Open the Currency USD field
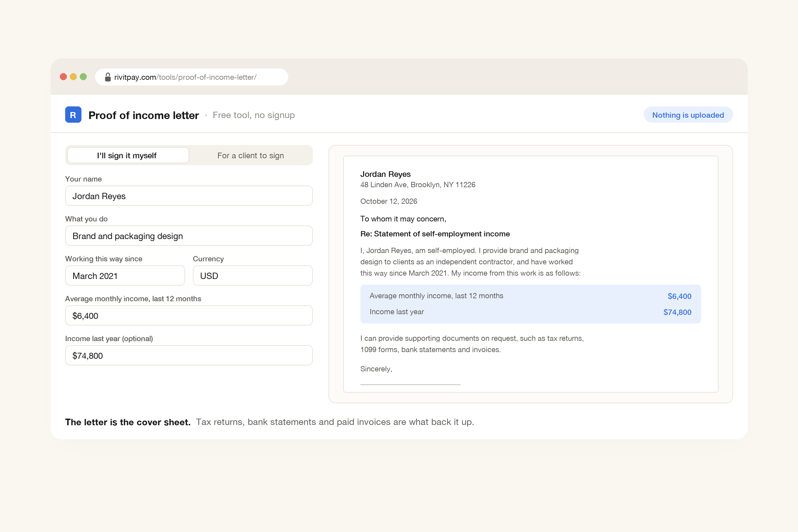 (x=252, y=276)
